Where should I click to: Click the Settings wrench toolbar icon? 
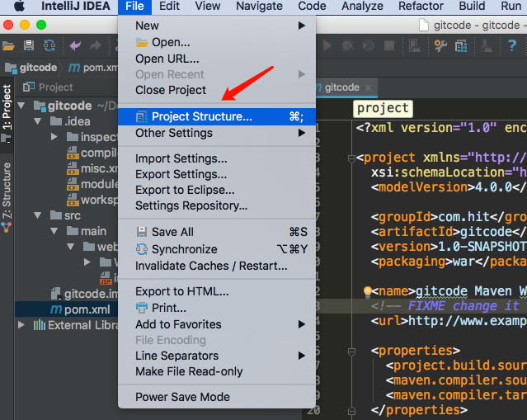440,45
